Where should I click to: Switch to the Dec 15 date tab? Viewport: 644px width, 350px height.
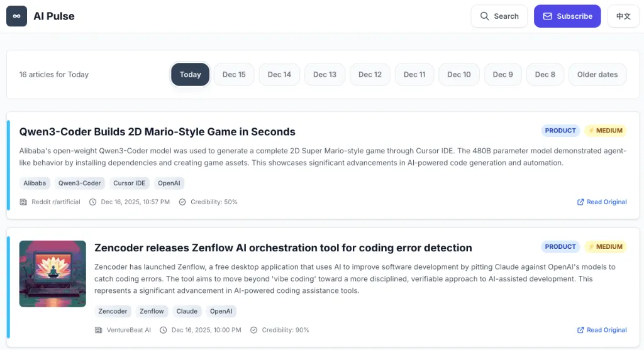(x=234, y=74)
